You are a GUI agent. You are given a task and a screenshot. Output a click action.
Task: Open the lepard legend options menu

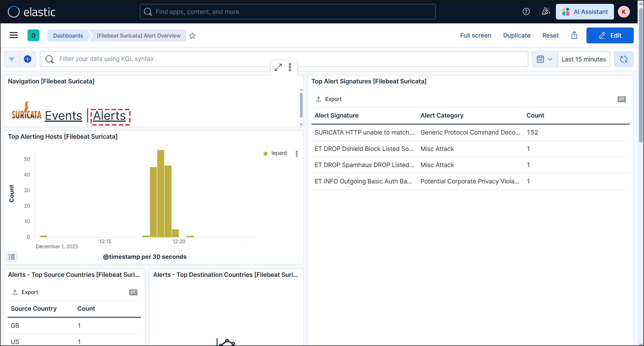297,154
